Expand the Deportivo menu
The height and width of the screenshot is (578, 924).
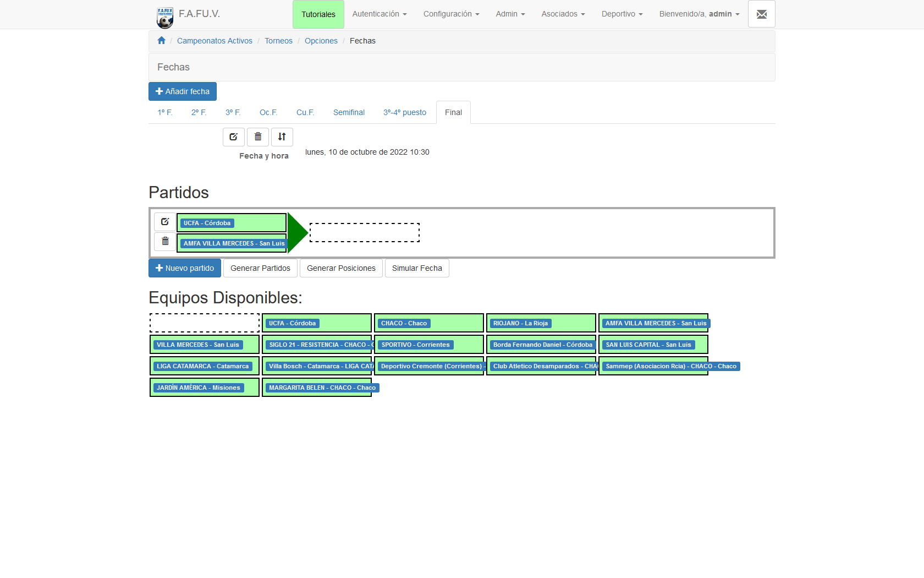pyautogui.click(x=621, y=14)
